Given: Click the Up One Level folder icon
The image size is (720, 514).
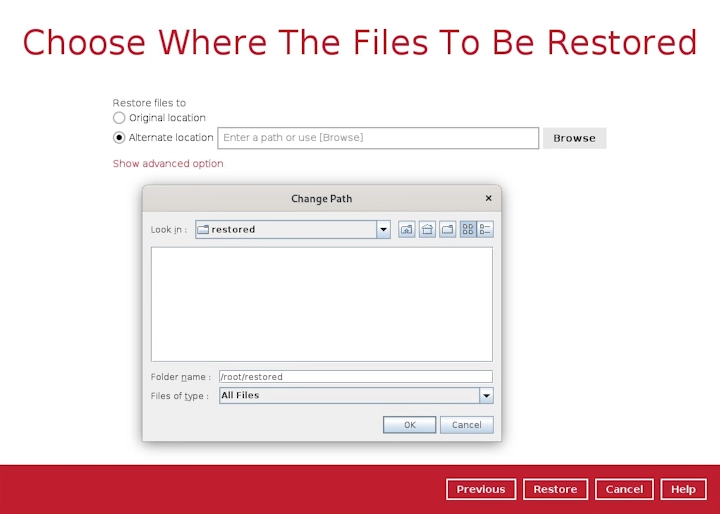Looking at the screenshot, I should pos(407,229).
